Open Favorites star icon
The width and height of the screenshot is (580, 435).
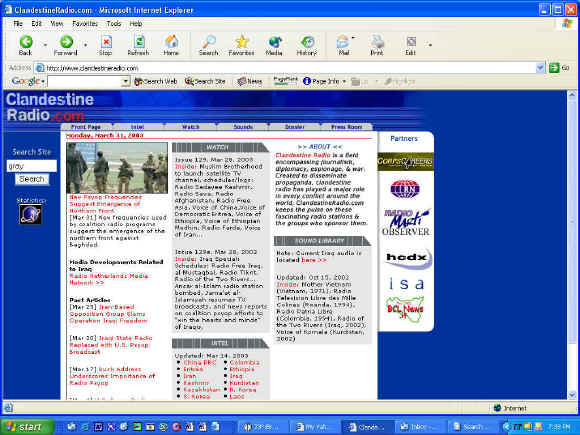click(242, 42)
